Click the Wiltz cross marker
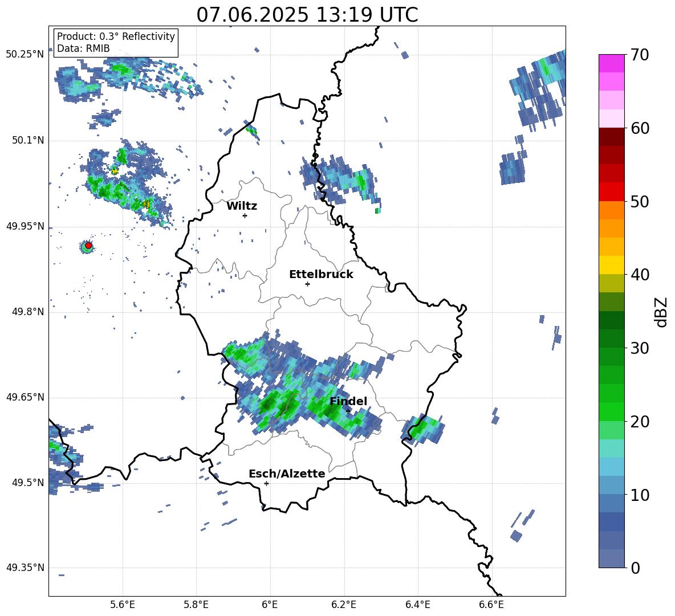Image resolution: width=675 pixels, height=616 pixels. point(245,215)
